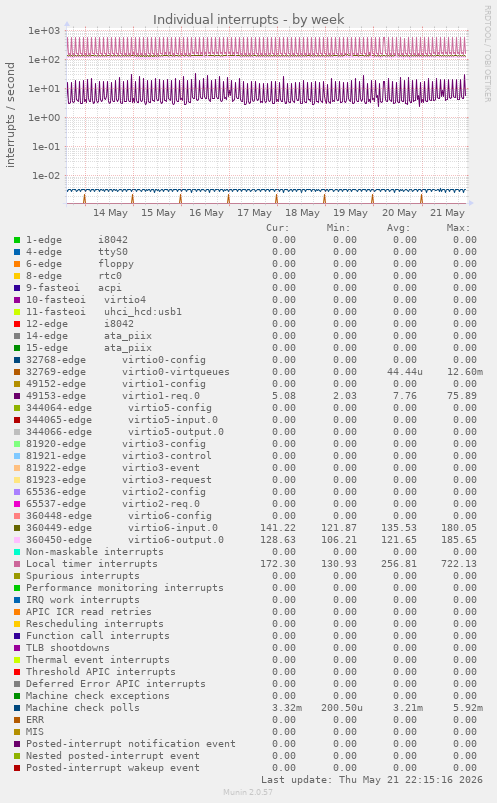Screen dimensions: 497x803
Task: Click olive swatch for 360449-edge virtio6-input.0
Action: (x=17, y=528)
